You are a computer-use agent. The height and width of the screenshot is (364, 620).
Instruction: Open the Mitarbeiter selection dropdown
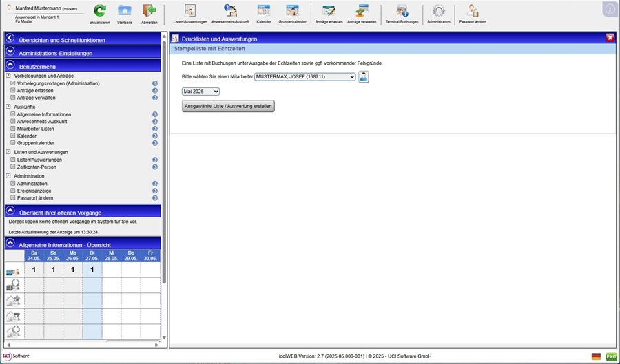tap(305, 77)
